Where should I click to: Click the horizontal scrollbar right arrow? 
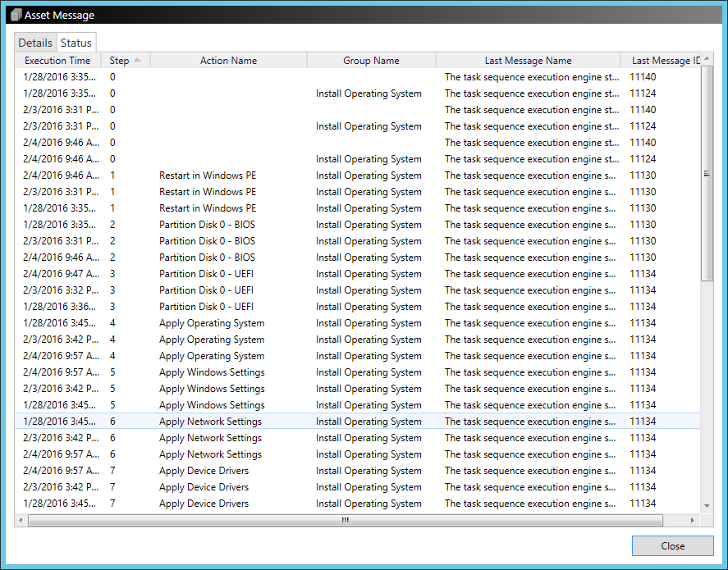pos(692,520)
